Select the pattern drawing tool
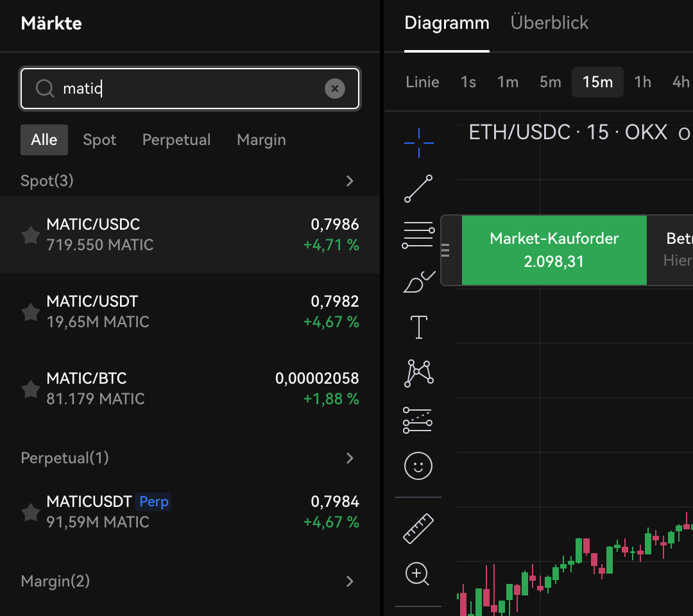The width and height of the screenshot is (693, 616). point(418,373)
